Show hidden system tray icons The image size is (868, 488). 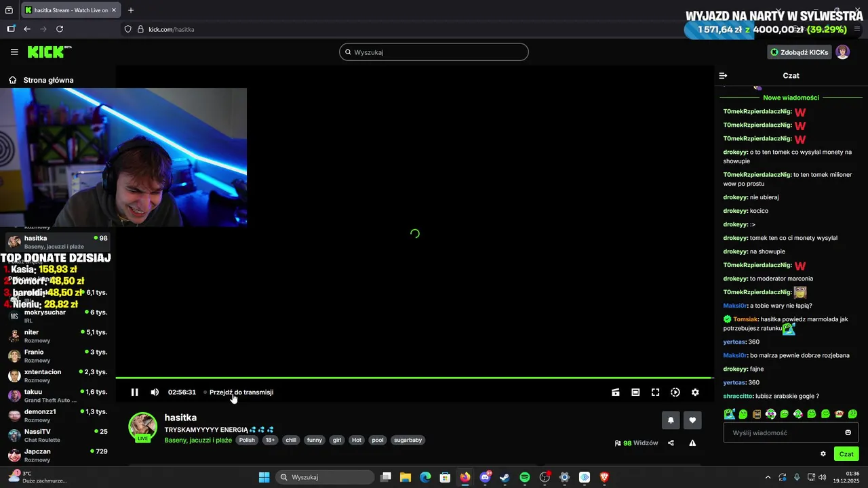pos(768,477)
